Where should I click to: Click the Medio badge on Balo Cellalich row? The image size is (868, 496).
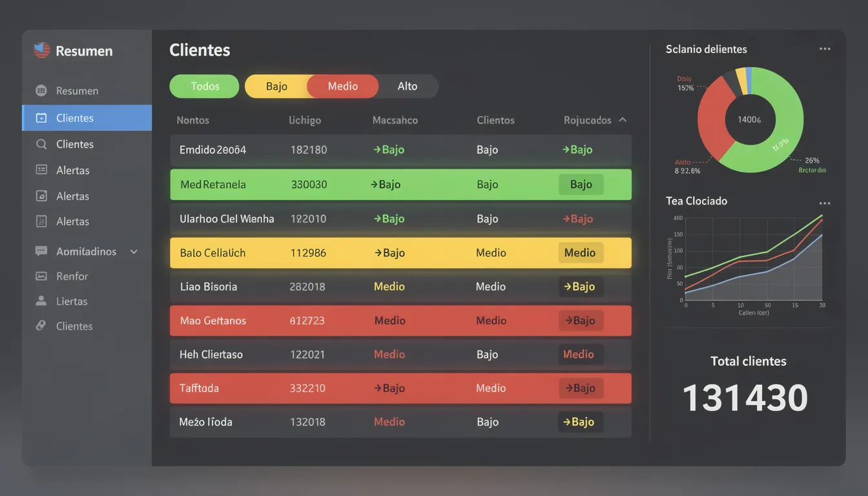(x=580, y=253)
